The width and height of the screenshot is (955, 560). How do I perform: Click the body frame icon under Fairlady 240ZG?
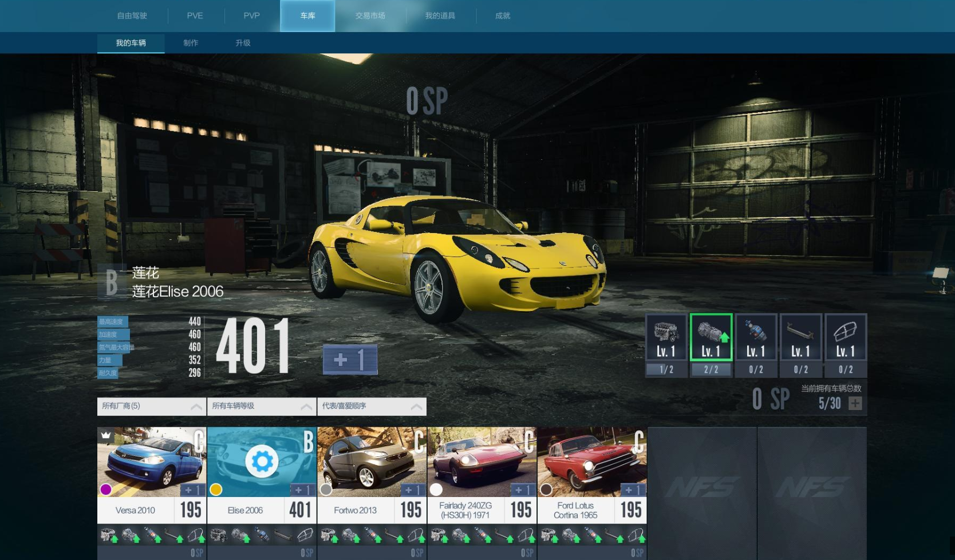526,535
